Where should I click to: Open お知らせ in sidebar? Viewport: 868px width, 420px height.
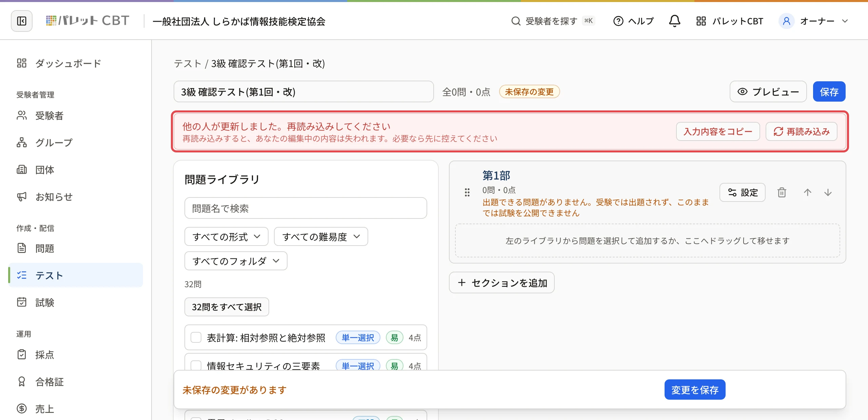pyautogui.click(x=76, y=197)
